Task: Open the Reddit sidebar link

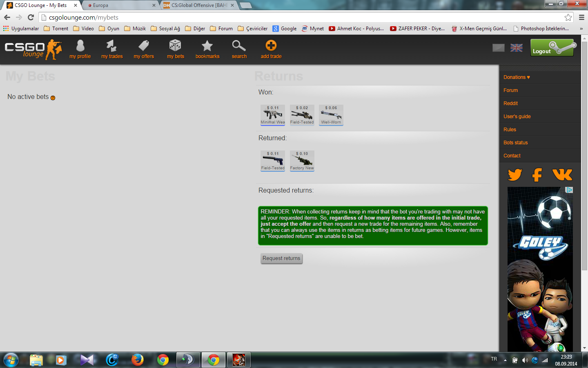Action: tap(510, 103)
